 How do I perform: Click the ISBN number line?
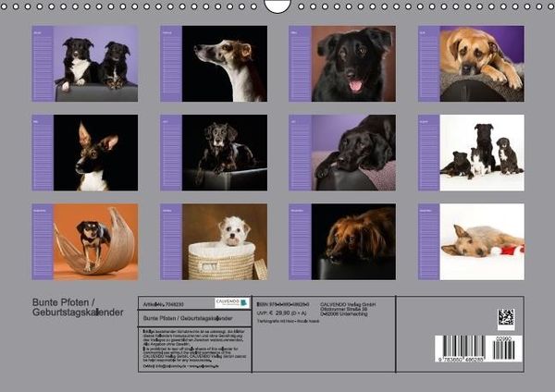(x=283, y=304)
